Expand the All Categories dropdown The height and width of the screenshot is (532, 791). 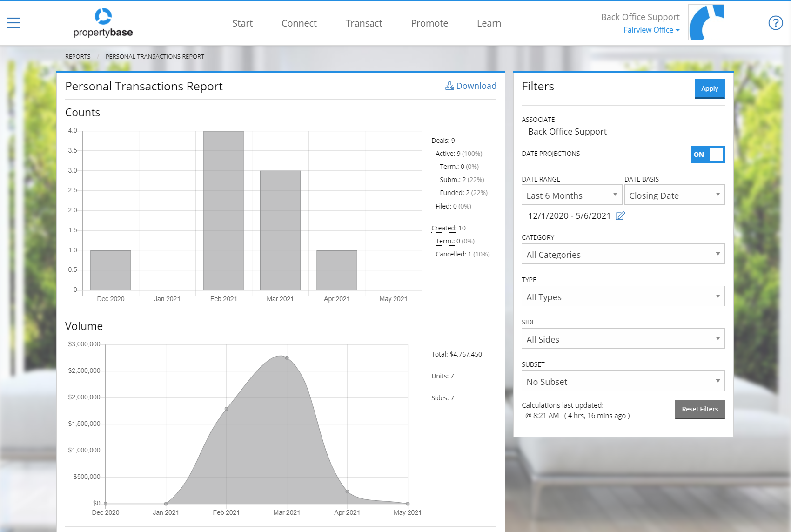coord(623,254)
